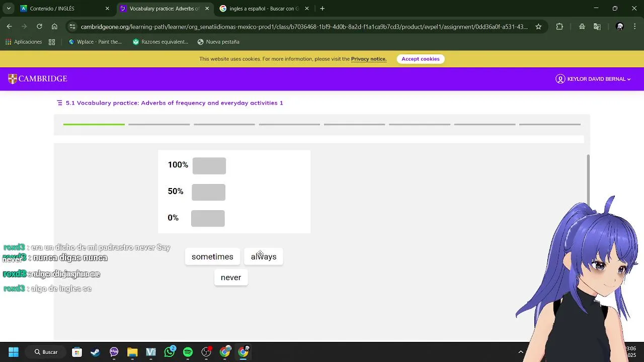Go back to the previous page
This screenshot has height=362, width=644.
tap(9, 27)
